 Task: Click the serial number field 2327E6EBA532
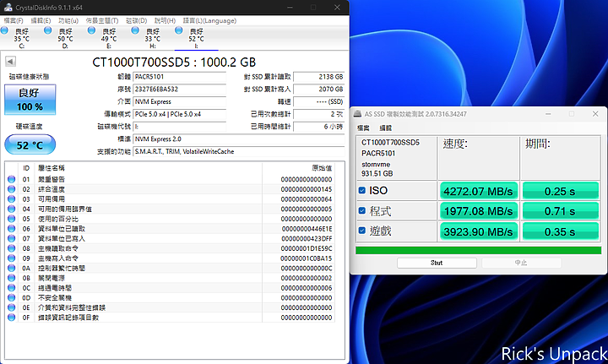(180, 90)
